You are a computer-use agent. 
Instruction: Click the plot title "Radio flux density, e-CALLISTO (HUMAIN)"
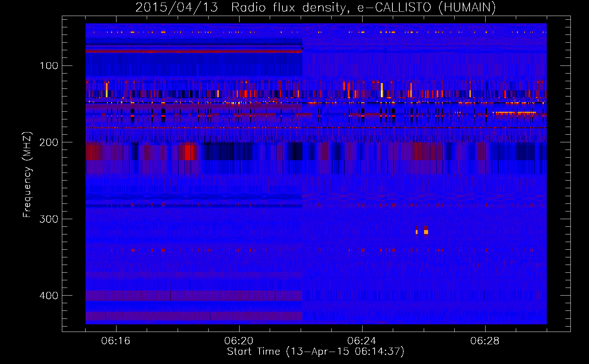(x=363, y=7)
